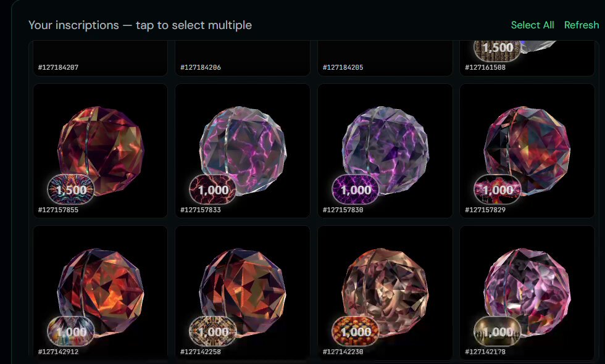Select inscription #127142912 orange orb
This screenshot has width=605, height=364.
pyautogui.click(x=101, y=292)
